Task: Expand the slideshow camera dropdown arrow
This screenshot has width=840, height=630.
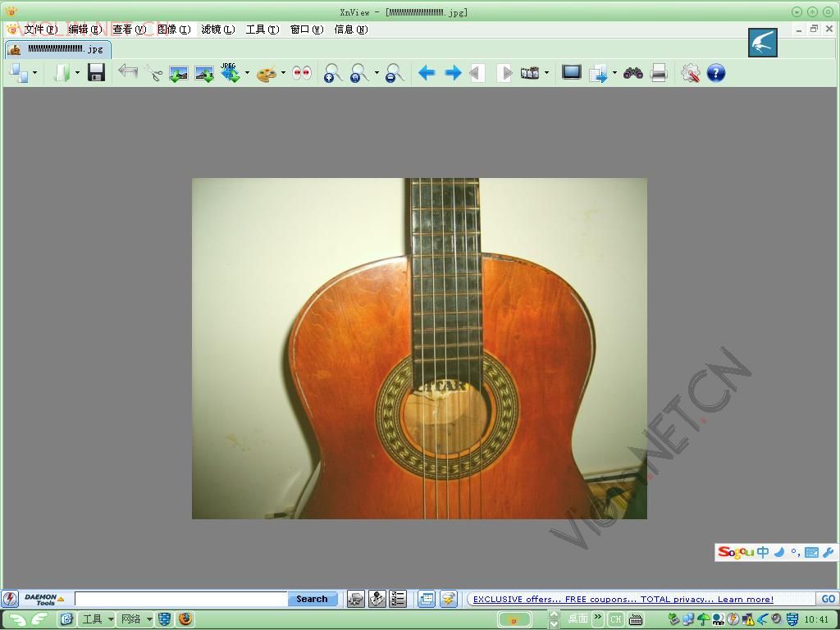Action: [x=546, y=73]
